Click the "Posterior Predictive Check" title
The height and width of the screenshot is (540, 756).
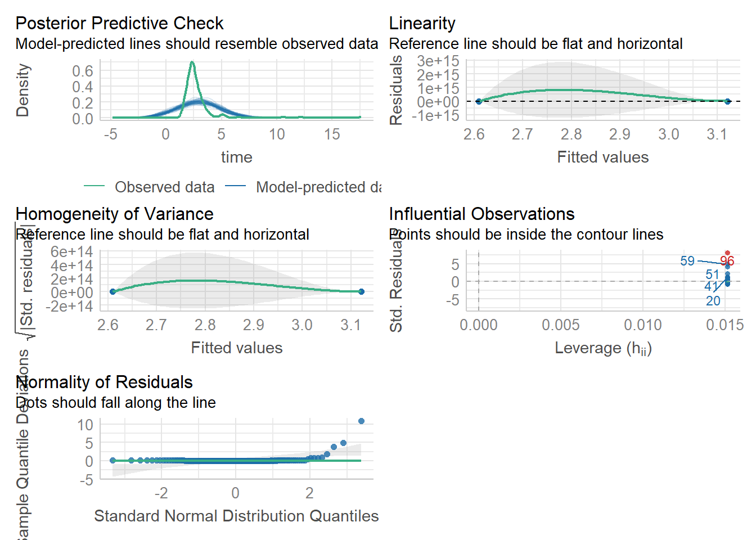coord(119,24)
